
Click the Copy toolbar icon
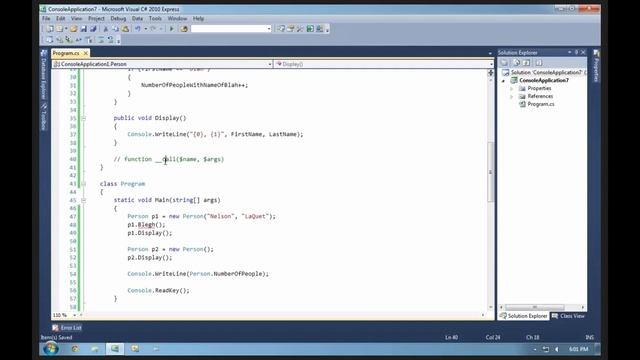coord(116,29)
